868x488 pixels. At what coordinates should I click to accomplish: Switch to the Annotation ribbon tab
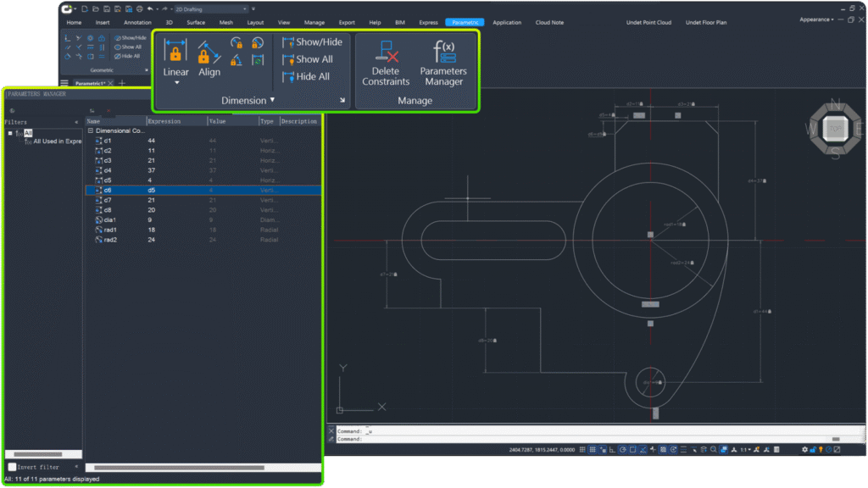click(137, 23)
